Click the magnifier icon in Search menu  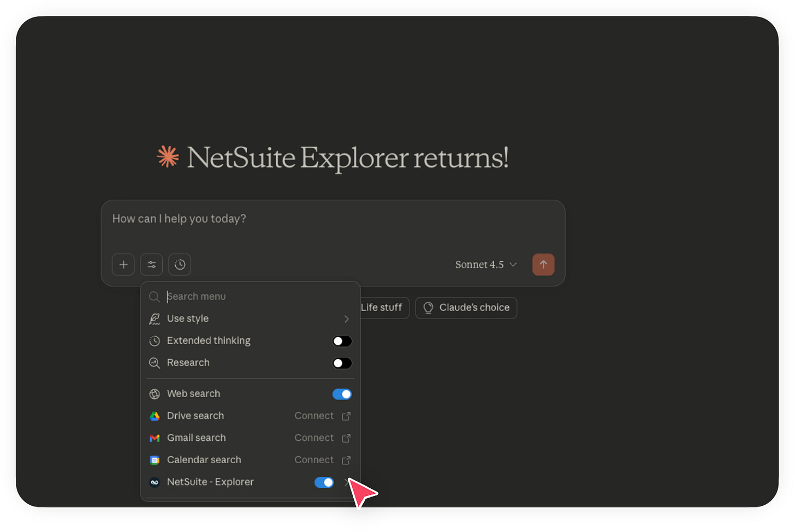pyautogui.click(x=155, y=297)
